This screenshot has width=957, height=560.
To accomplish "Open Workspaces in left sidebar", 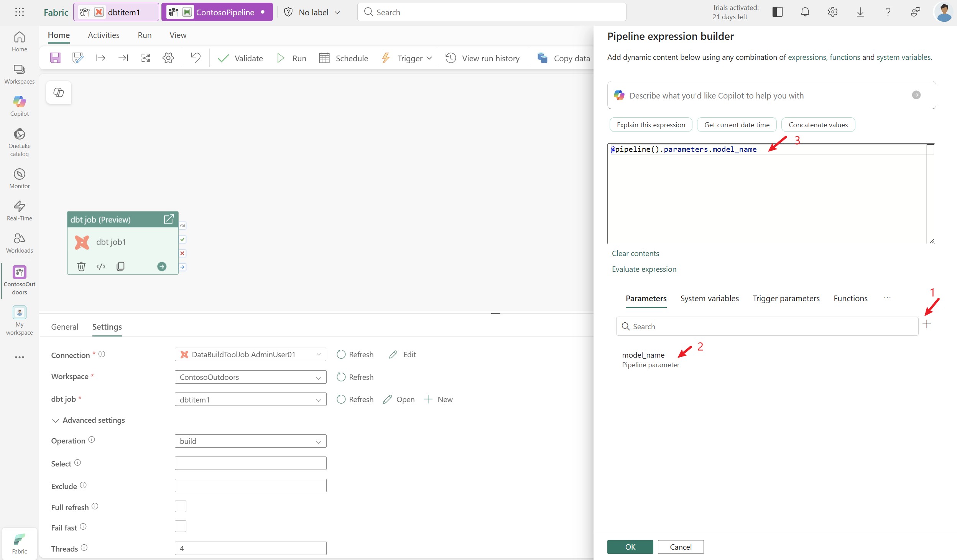I will pyautogui.click(x=20, y=74).
